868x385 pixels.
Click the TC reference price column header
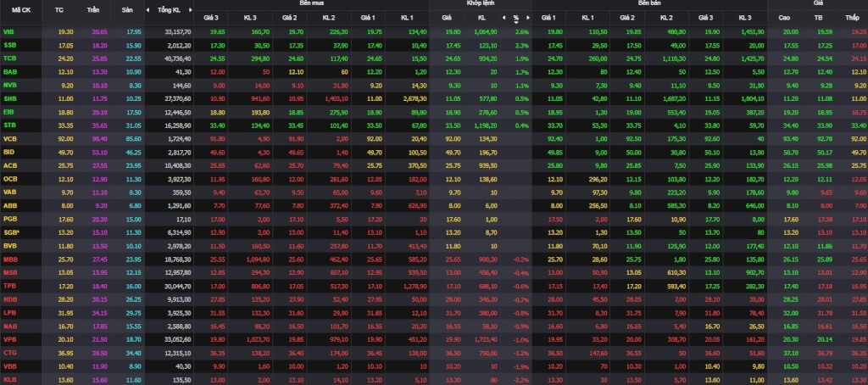[59, 10]
